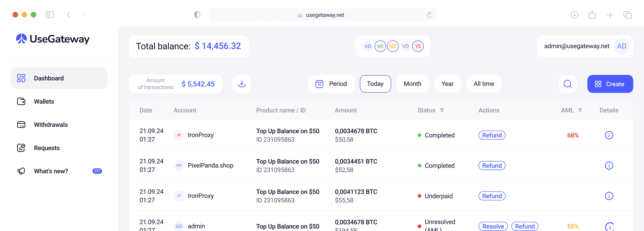Refund the 0,0034678 BTC IronProxy transaction
This screenshot has width=644, height=231.
click(x=492, y=135)
